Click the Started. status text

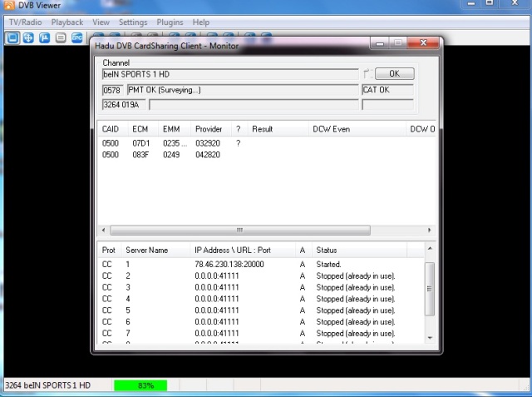(x=328, y=264)
